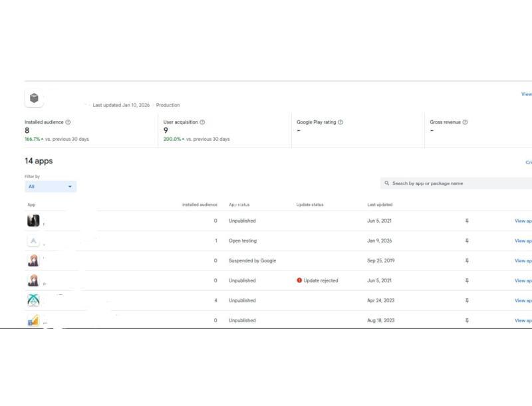This screenshot has height=406, width=532.
Task: Open the Google Play rating help tooltip icon
Action: click(x=340, y=122)
